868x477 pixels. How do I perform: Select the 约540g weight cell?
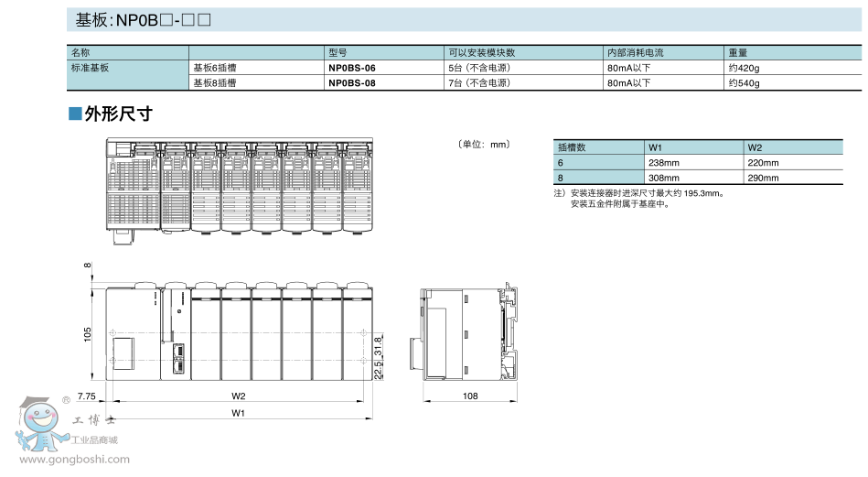[745, 83]
